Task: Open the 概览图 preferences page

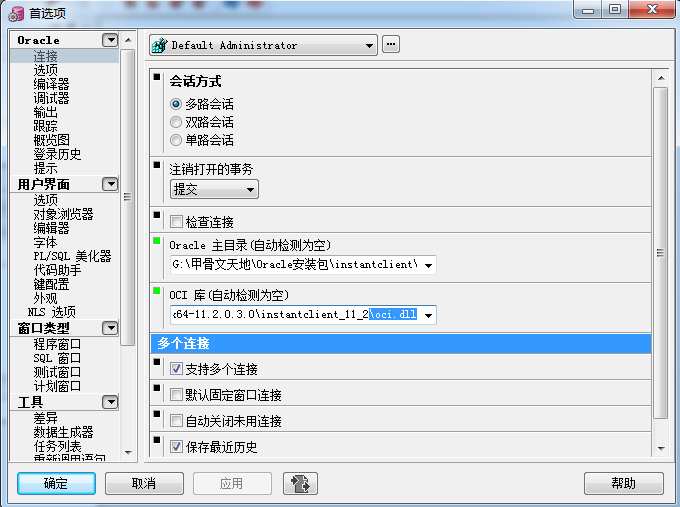Action: [x=51, y=140]
